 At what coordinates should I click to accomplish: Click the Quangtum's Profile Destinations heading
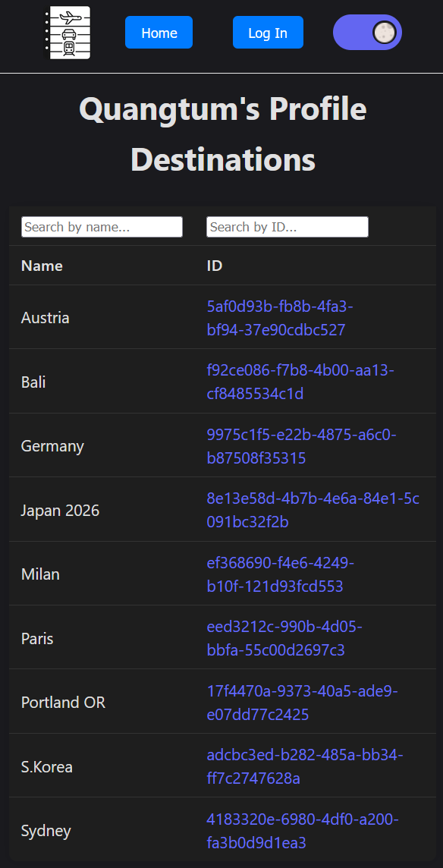coord(222,134)
